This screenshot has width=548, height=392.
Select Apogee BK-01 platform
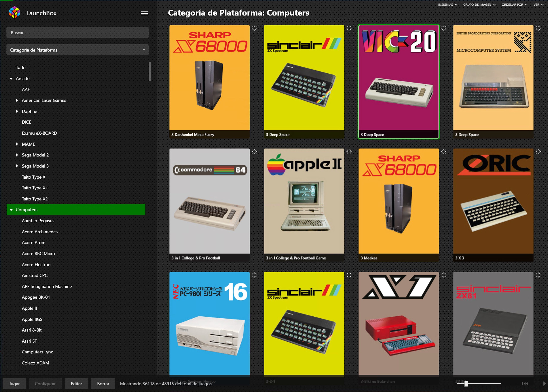(36, 297)
